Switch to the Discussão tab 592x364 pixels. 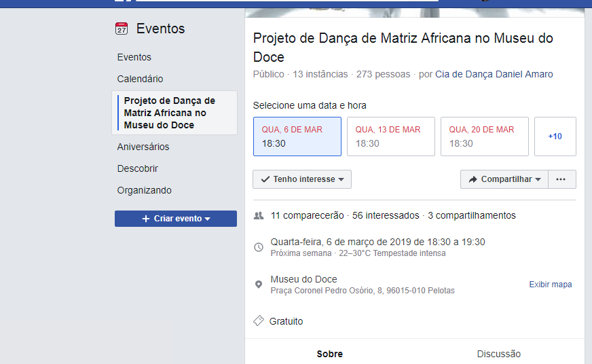coord(498,354)
